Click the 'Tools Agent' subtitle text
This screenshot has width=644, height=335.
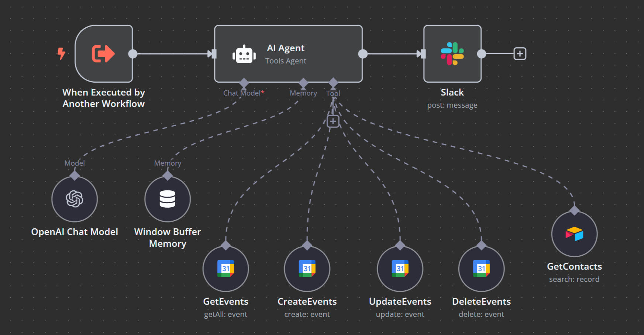coord(286,61)
